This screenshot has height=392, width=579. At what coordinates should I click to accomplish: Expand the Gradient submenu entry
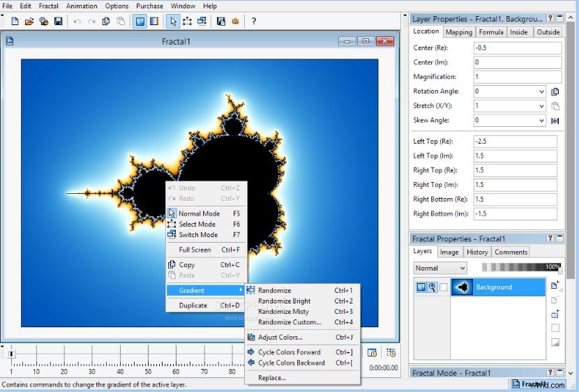pyautogui.click(x=206, y=290)
